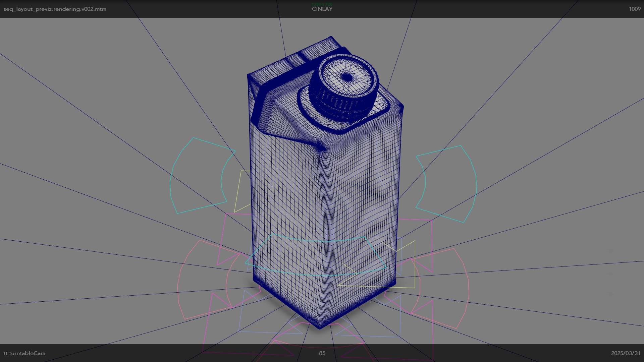
Task: Click the 2025/03/31 date label
Action: tap(626, 353)
